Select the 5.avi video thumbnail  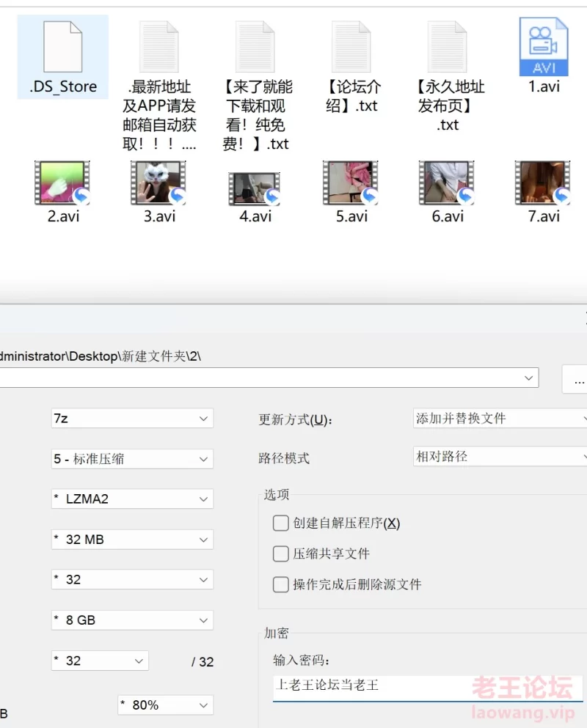(351, 183)
